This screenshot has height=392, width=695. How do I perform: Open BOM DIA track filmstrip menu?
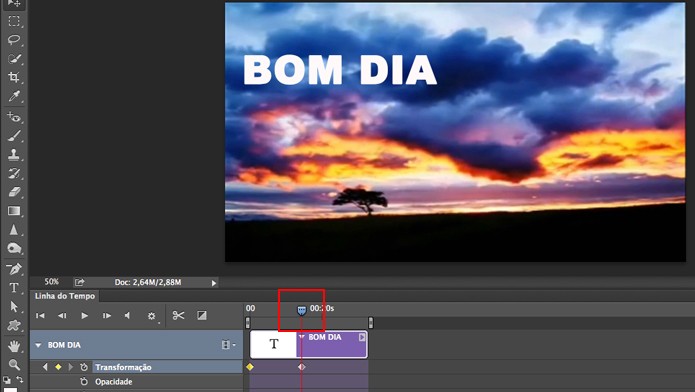click(228, 345)
